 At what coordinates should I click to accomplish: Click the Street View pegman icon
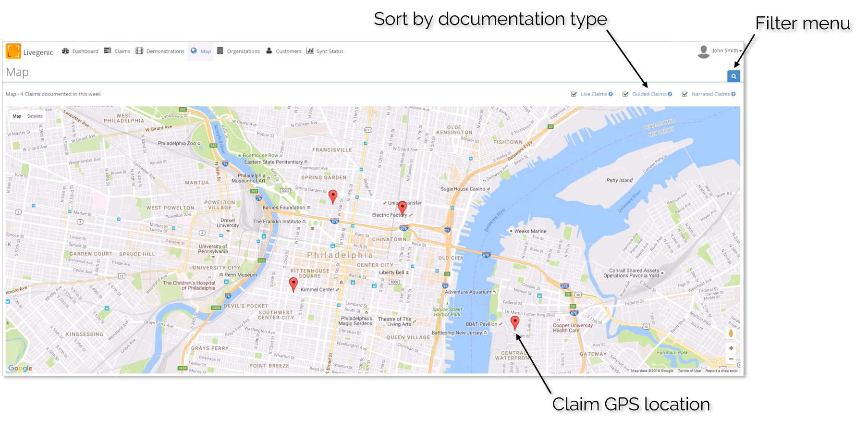pyautogui.click(x=731, y=333)
